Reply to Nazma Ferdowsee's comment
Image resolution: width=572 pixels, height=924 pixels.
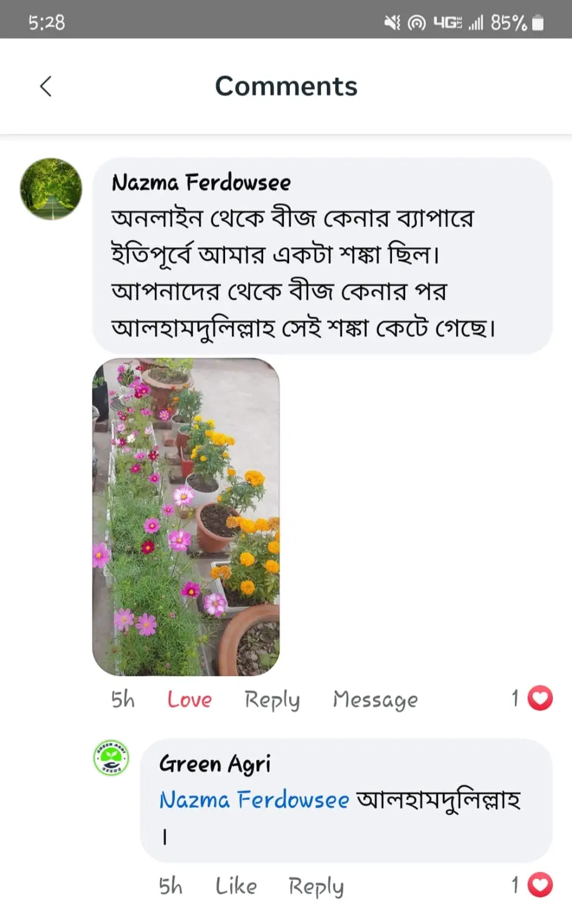pyautogui.click(x=272, y=699)
